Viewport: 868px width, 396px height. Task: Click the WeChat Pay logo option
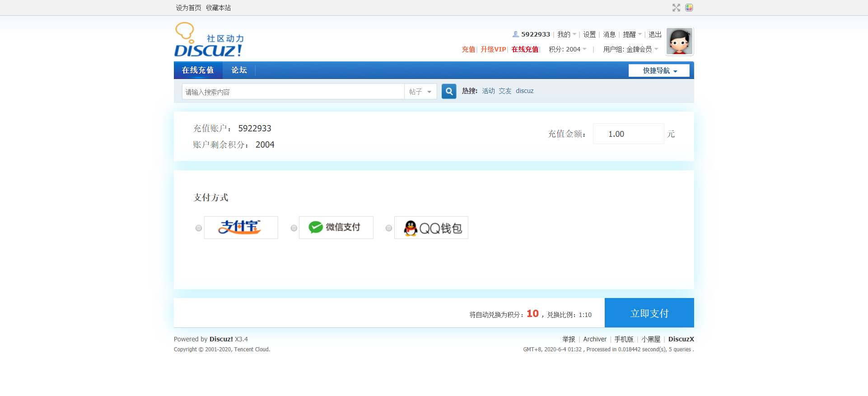tap(336, 228)
